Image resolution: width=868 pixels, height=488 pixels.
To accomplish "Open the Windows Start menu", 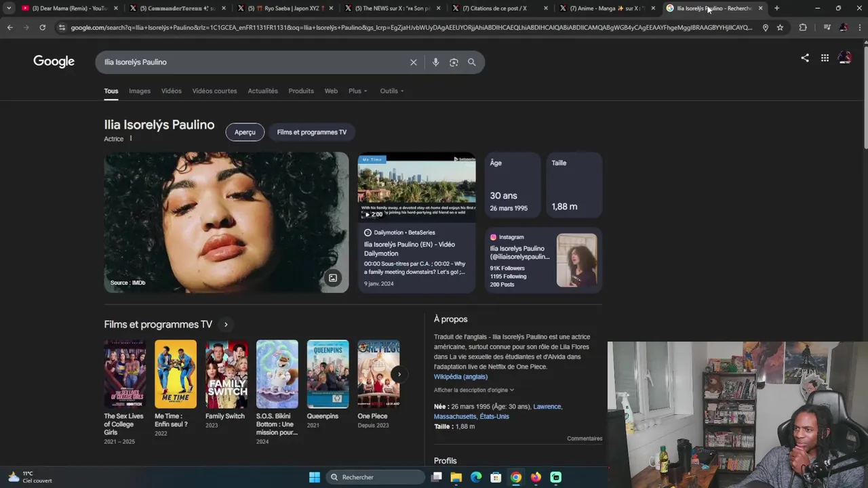I will click(x=315, y=477).
